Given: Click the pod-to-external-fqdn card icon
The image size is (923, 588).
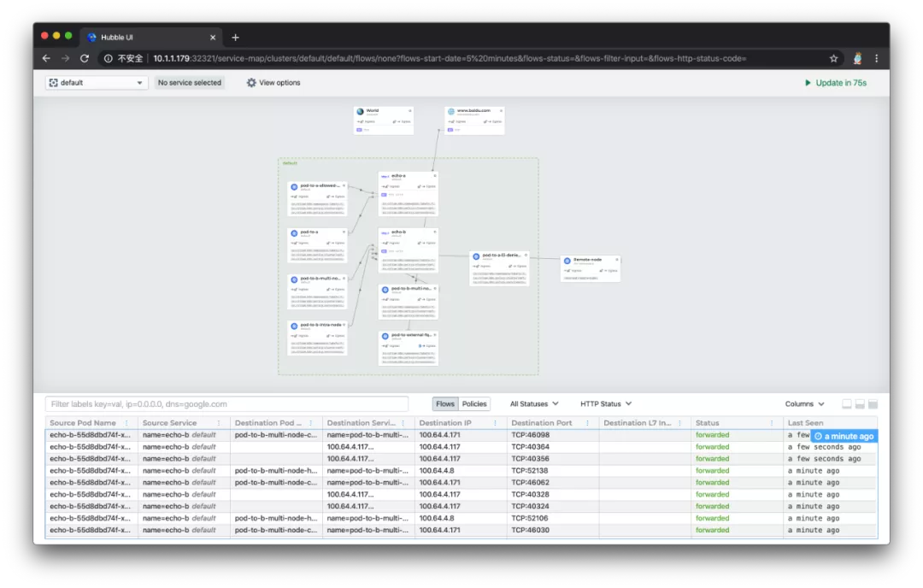Looking at the screenshot, I should pyautogui.click(x=385, y=336).
